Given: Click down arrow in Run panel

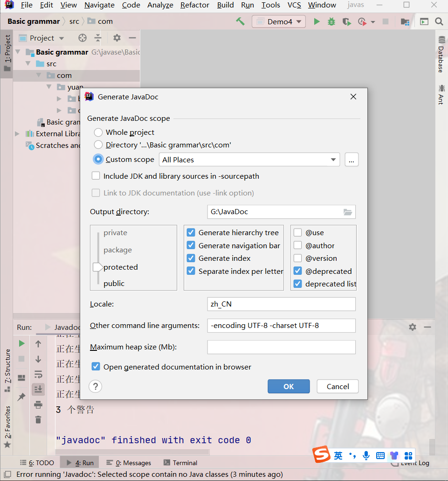Looking at the screenshot, I should 38,359.
